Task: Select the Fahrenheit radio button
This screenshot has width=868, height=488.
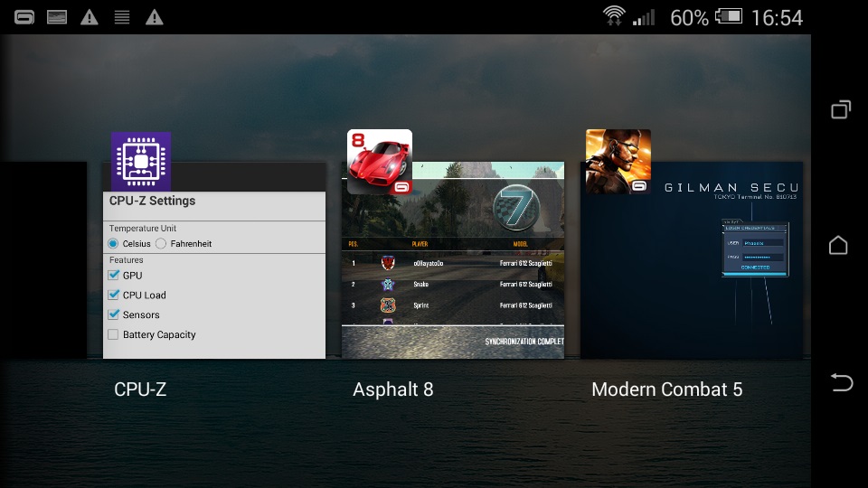Action: pyautogui.click(x=161, y=244)
